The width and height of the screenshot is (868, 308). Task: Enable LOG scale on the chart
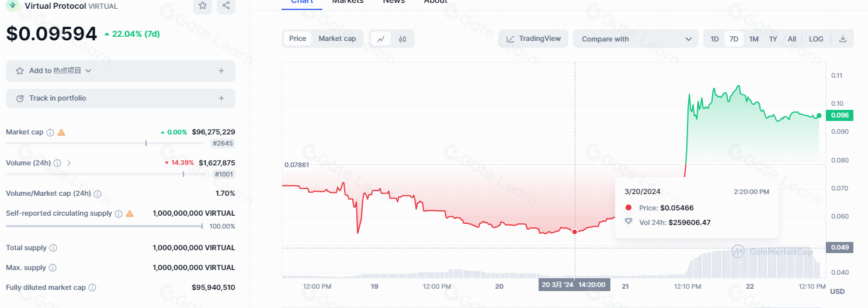[x=816, y=39]
